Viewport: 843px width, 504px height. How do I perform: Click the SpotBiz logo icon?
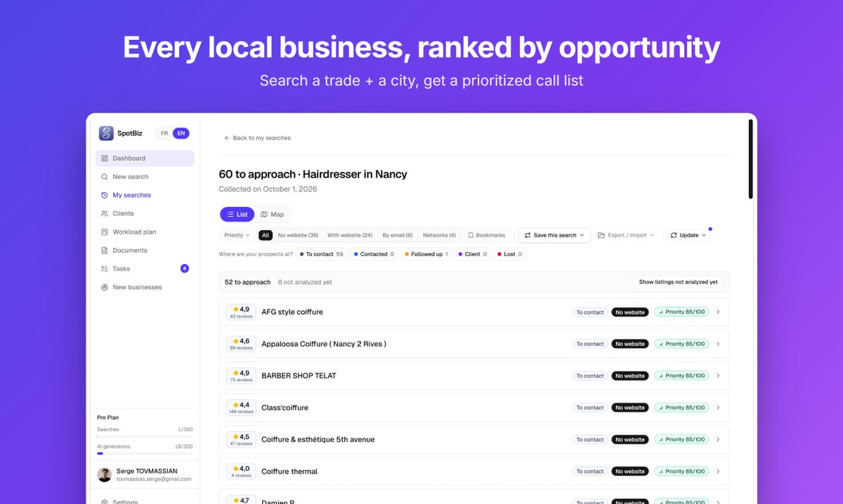click(106, 133)
